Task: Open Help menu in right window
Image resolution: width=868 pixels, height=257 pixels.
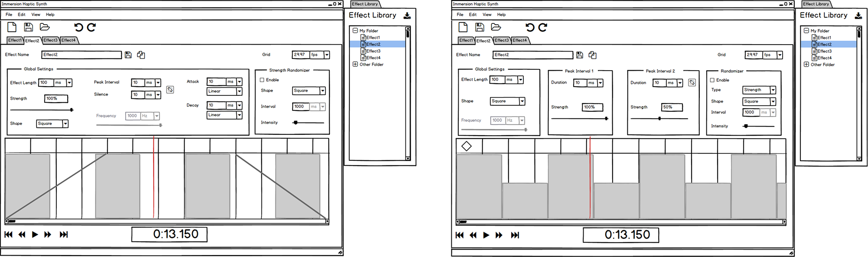Action: (x=501, y=14)
